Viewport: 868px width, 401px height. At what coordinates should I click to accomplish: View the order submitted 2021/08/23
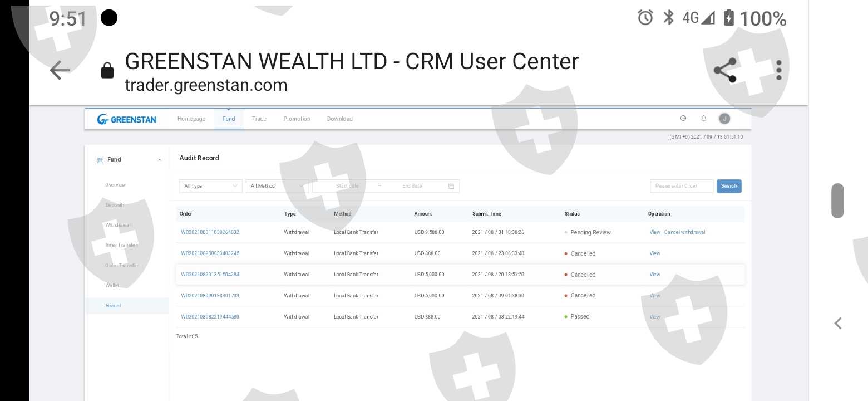655,253
